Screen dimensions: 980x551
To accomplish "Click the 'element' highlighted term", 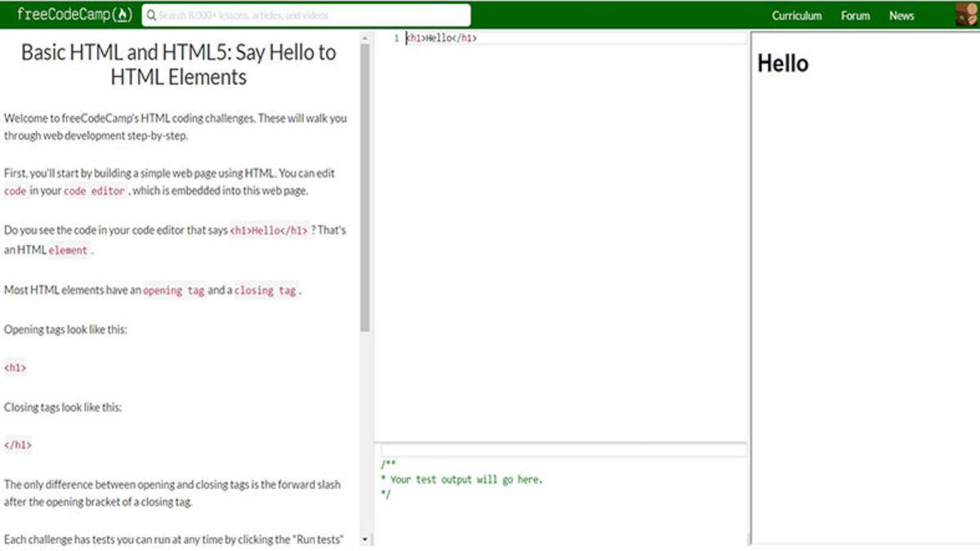I will point(68,251).
